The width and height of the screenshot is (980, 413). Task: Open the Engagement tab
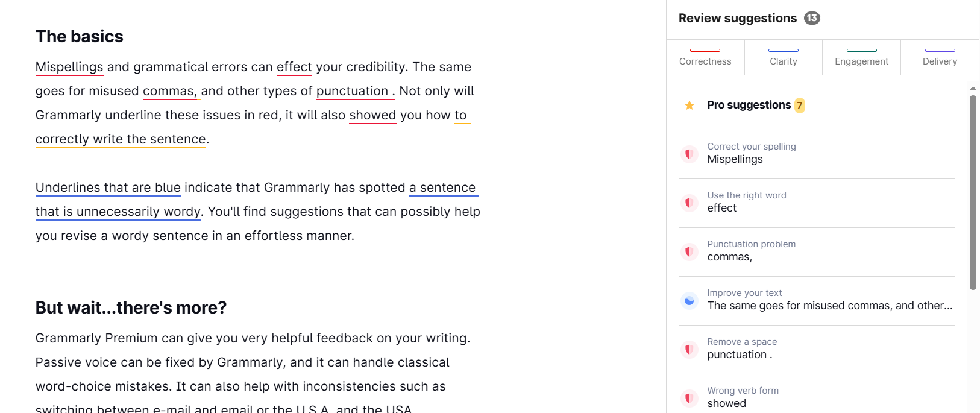click(861, 57)
